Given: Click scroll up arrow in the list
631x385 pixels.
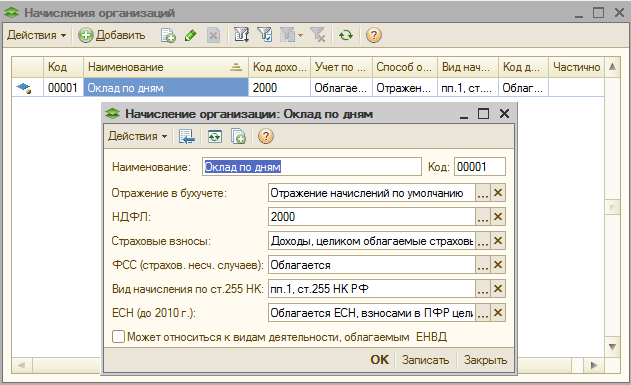Looking at the screenshot, I should tap(612, 66).
